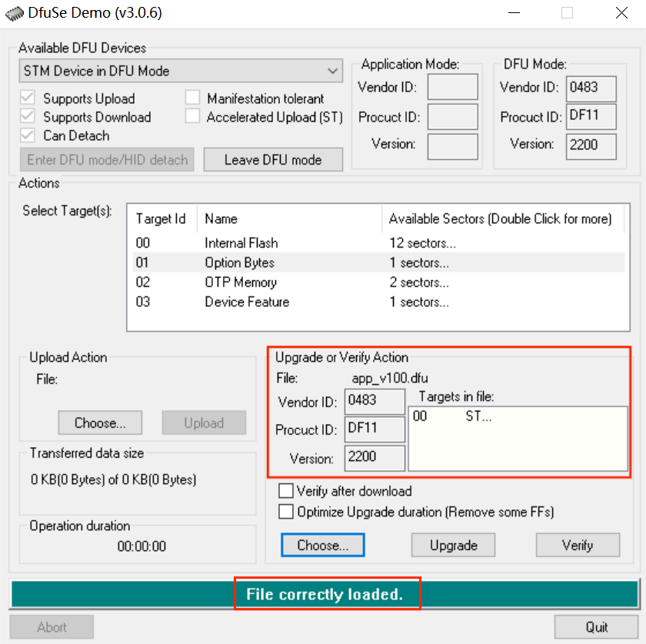The height and width of the screenshot is (644, 646).
Task: Toggle Accelerated Upload (ST) checkbox
Action: pyautogui.click(x=192, y=117)
